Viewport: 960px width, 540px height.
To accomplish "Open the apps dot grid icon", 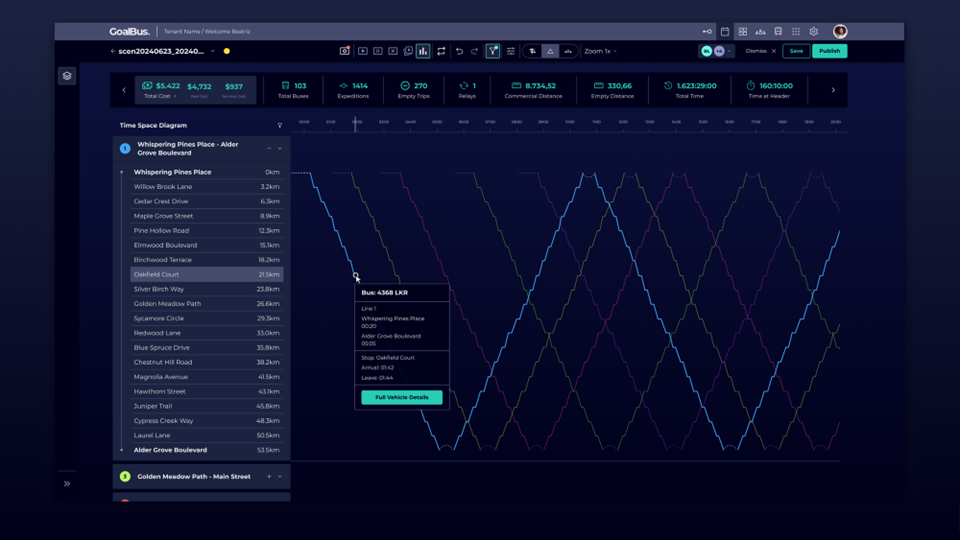I will [x=796, y=31].
